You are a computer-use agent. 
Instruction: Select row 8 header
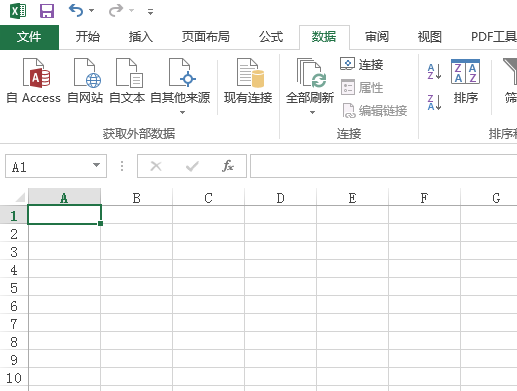(x=14, y=341)
